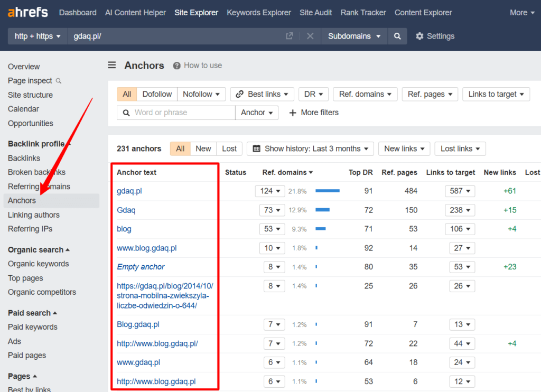Clear the URL with the X icon
Viewport: 541px width, 392px height.
(310, 36)
